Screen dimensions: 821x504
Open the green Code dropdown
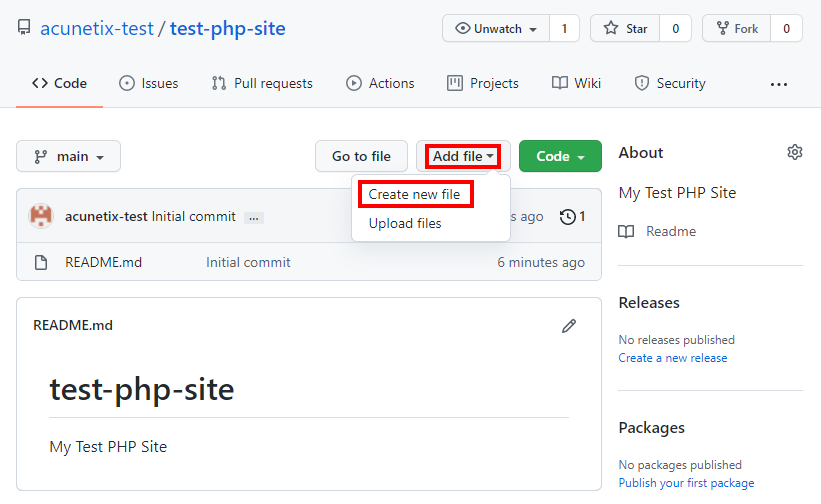point(560,156)
